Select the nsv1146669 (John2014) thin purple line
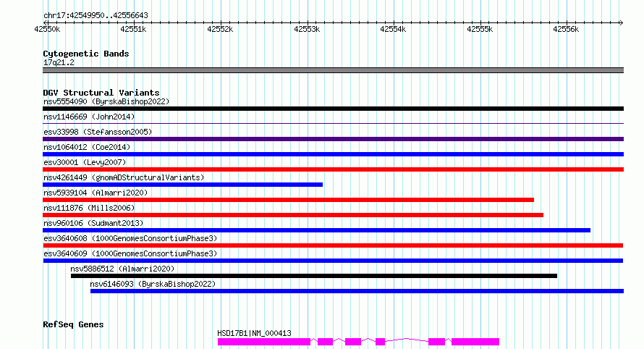The width and height of the screenshot is (644, 349). click(x=333, y=123)
